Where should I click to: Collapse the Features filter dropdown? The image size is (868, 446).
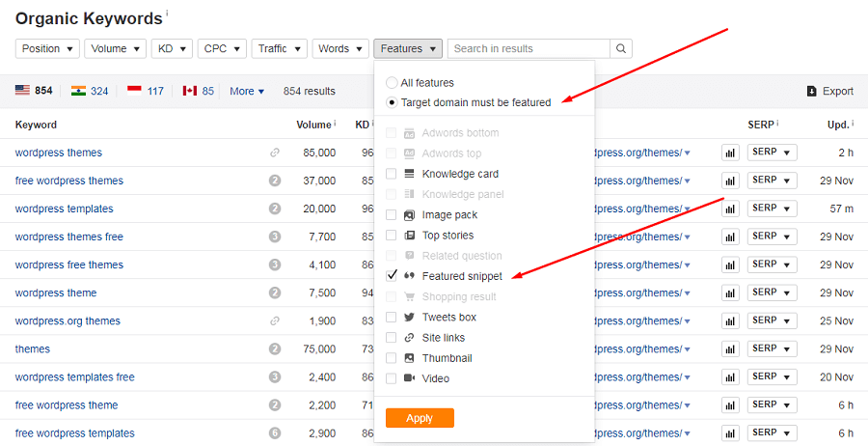[408, 49]
